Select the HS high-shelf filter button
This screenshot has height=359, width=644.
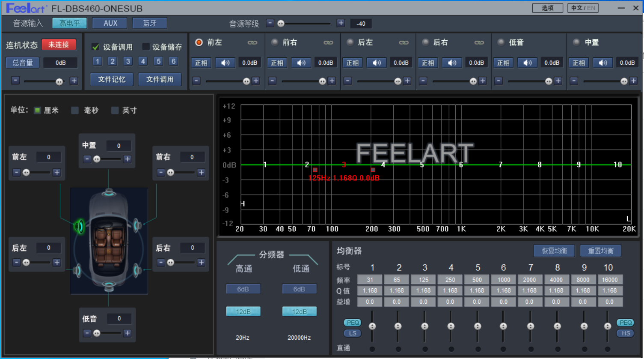pos(626,333)
